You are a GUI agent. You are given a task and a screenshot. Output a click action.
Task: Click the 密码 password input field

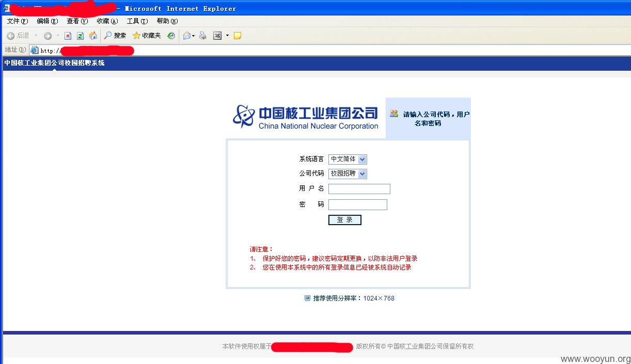pos(358,205)
